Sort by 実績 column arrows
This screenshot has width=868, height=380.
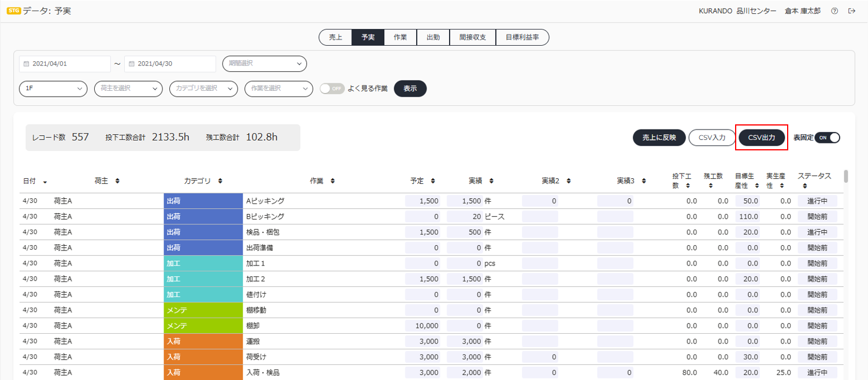tap(491, 181)
